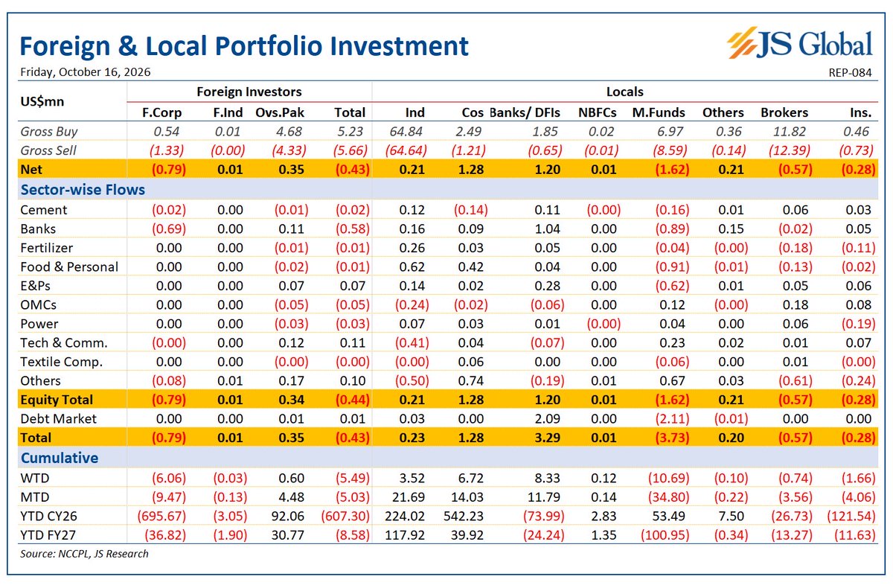This screenshot has width=893, height=588.
Task: Select the Fertilizer row label
Action: (46, 248)
